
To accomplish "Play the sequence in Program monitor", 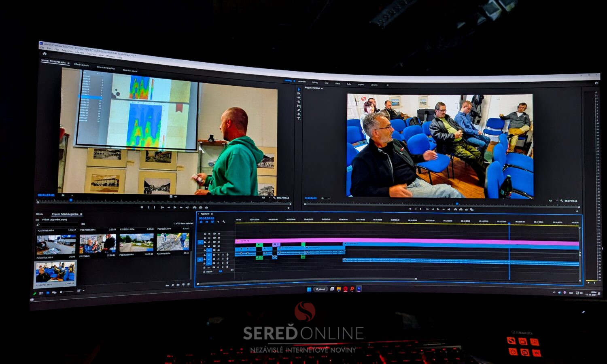I will coord(438,209).
